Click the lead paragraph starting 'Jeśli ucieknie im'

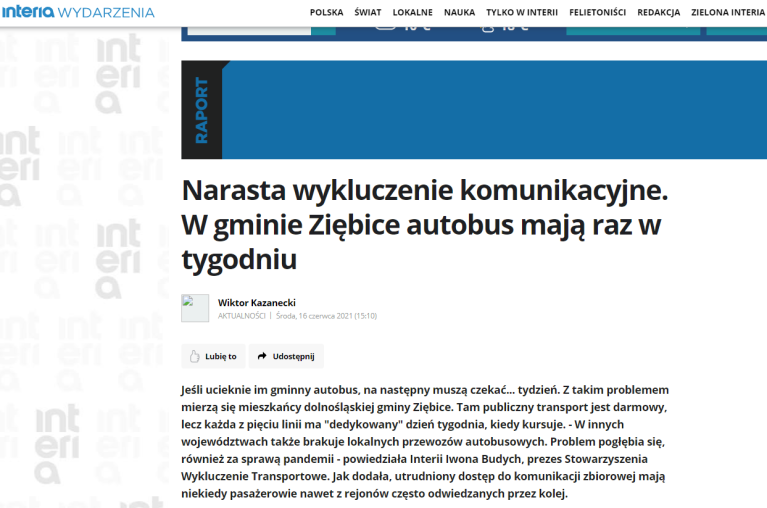[x=425, y=442]
